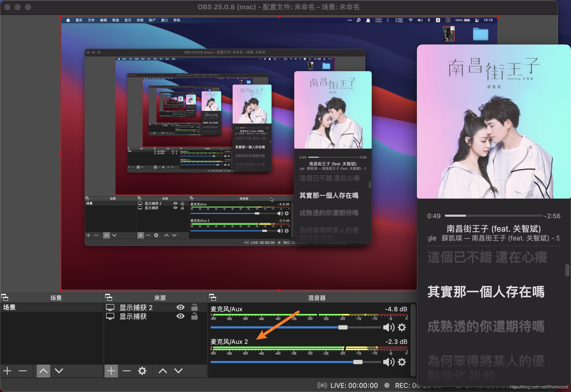The image size is (571, 392).
Task: Click the 场景 panel popout icon
Action: (x=5, y=298)
